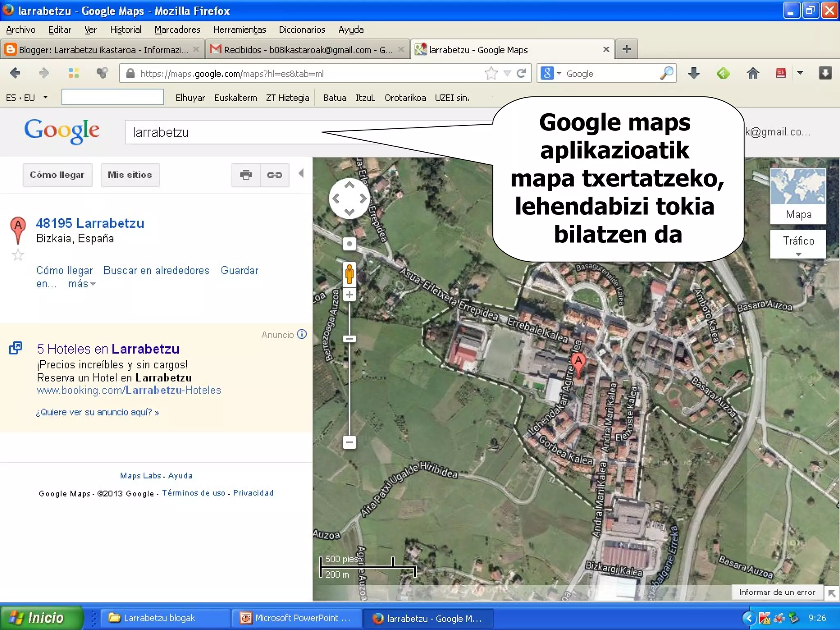The image size is (840, 630).
Task: Click the location button above pegman
Action: [x=349, y=244]
